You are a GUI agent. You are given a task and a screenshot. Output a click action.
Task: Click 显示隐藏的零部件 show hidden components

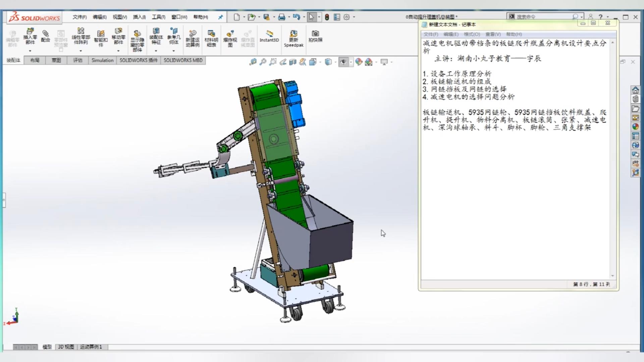coord(137,40)
